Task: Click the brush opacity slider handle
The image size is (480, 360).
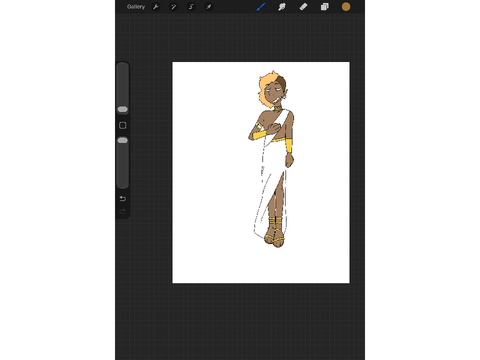Action: coord(122,140)
